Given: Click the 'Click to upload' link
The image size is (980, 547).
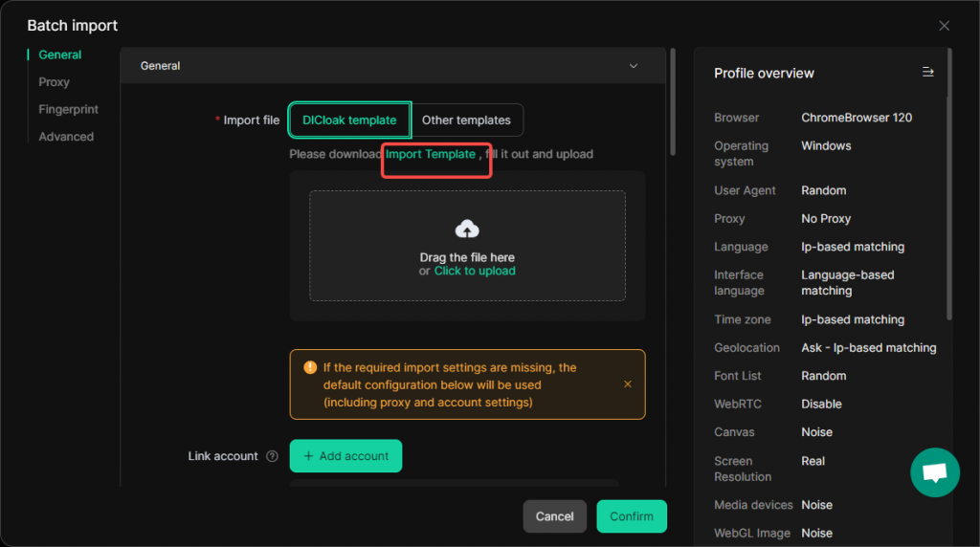Looking at the screenshot, I should tap(475, 271).
